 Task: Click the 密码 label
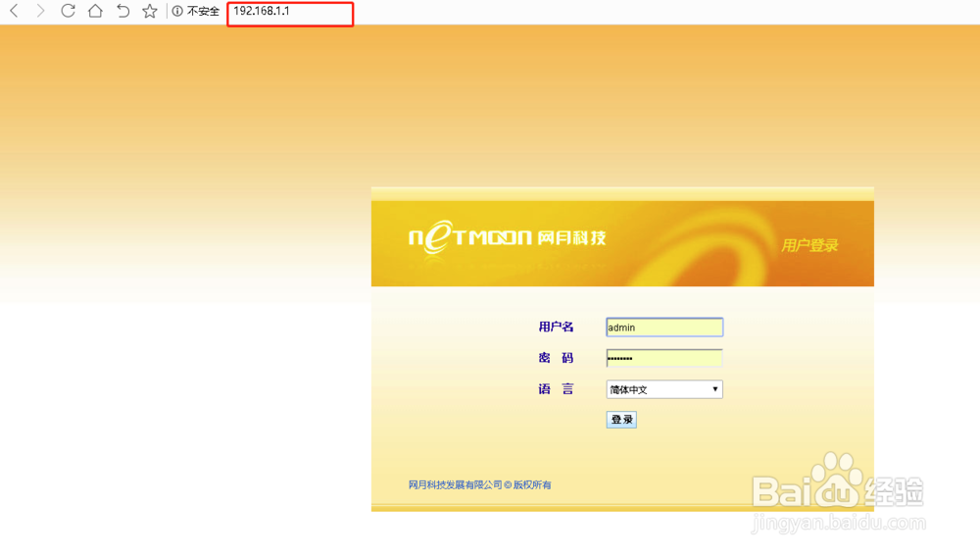click(x=556, y=358)
